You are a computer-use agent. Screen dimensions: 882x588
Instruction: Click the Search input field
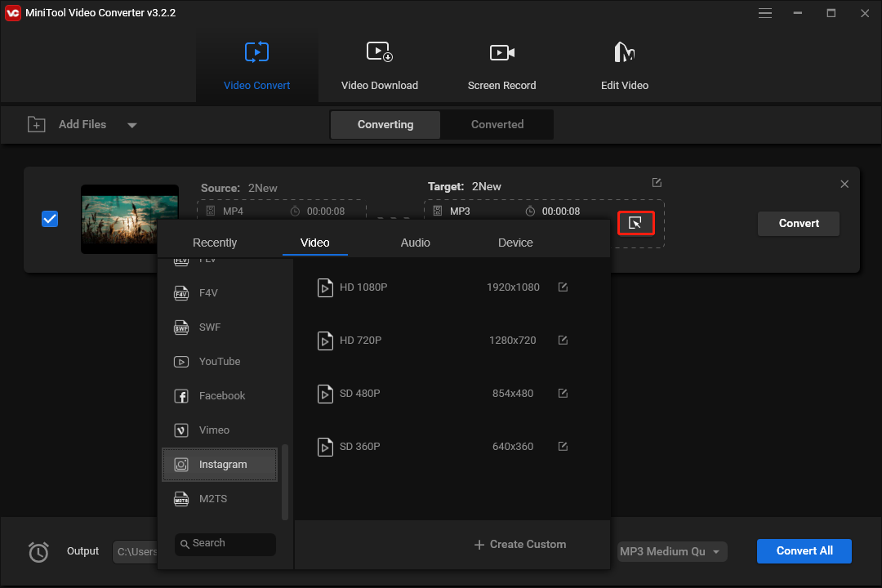(225, 544)
